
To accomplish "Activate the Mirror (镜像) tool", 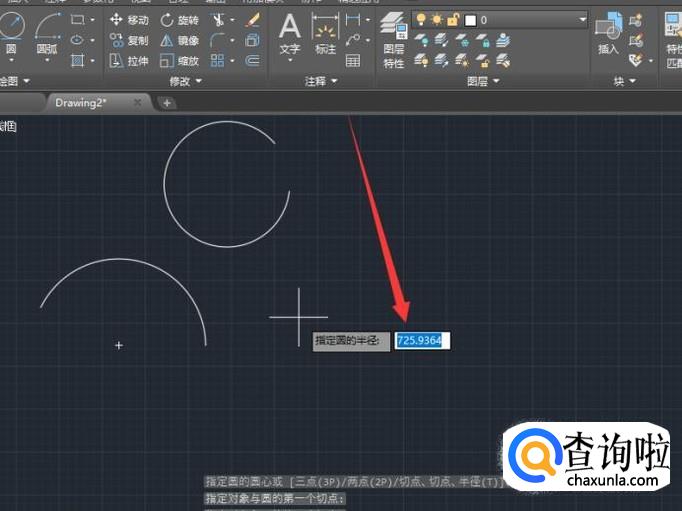I will [x=180, y=41].
